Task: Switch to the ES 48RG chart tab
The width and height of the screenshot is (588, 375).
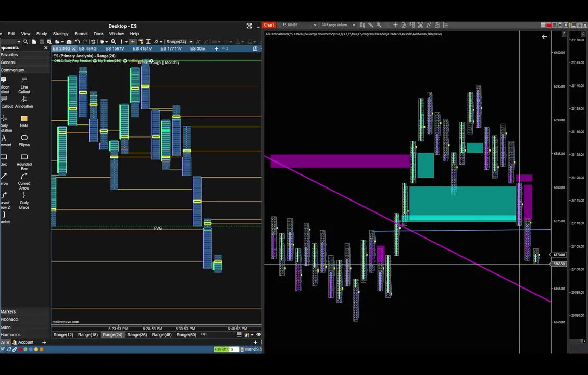Action: pos(87,49)
